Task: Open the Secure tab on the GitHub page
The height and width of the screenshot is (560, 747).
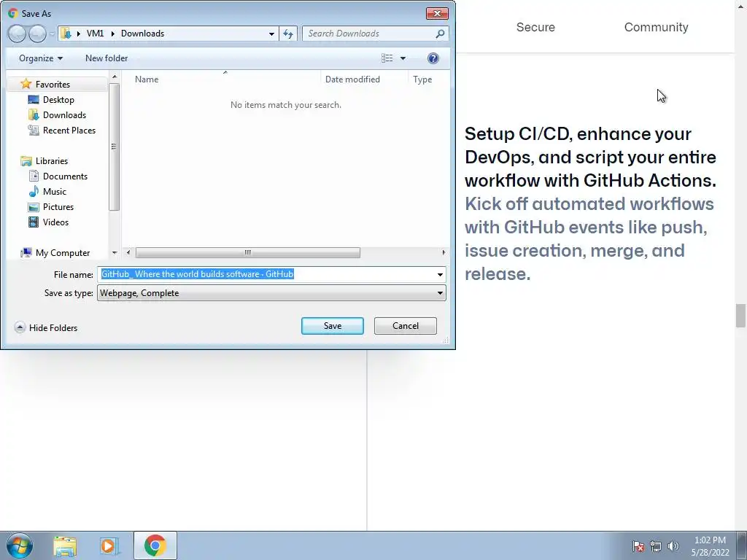Action: coord(535,27)
